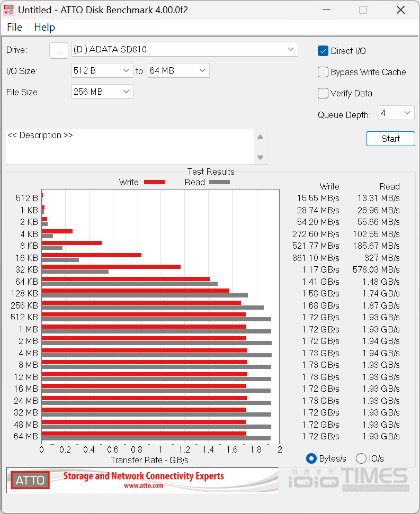
Task: Click the drive browse ellipsis button
Action: [x=59, y=50]
